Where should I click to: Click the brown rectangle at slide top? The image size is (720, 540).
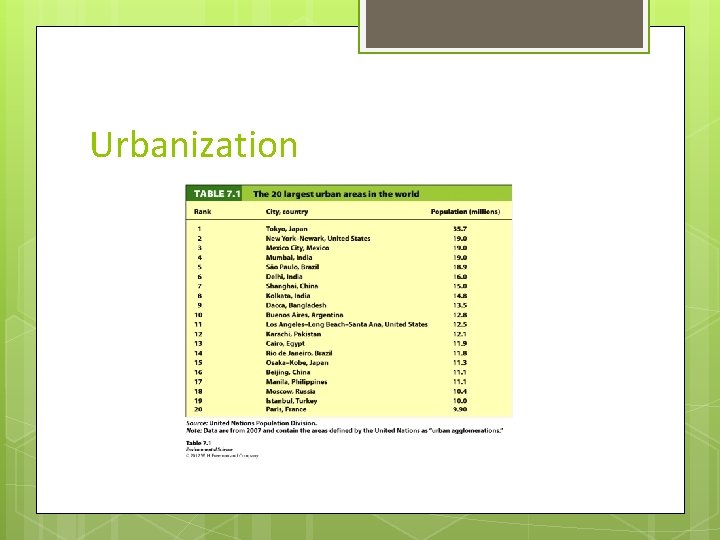(x=504, y=23)
